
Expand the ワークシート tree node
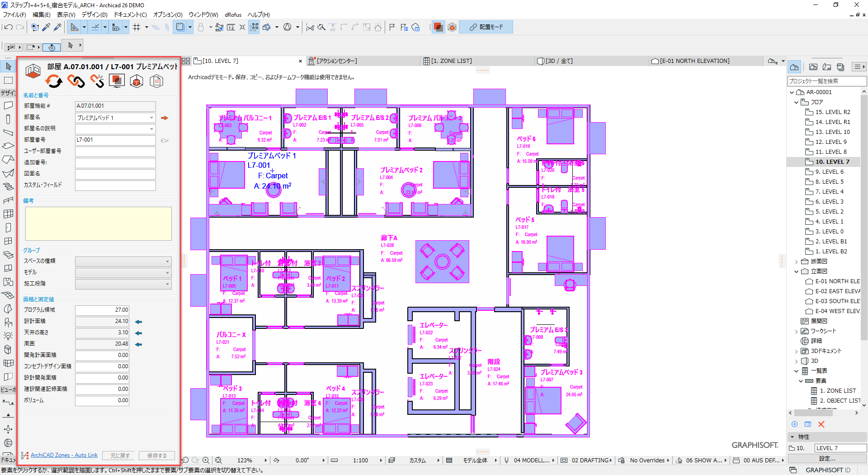click(797, 331)
